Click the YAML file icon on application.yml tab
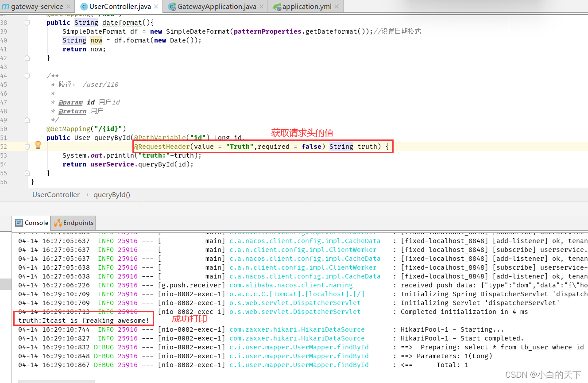The image size is (588, 383). tap(277, 7)
